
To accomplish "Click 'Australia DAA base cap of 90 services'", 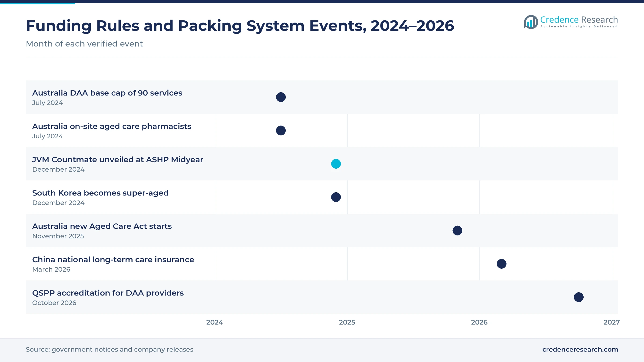I will point(107,93).
